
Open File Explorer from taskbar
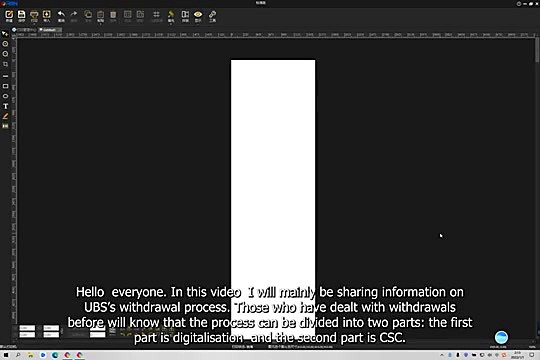tap(30, 355)
